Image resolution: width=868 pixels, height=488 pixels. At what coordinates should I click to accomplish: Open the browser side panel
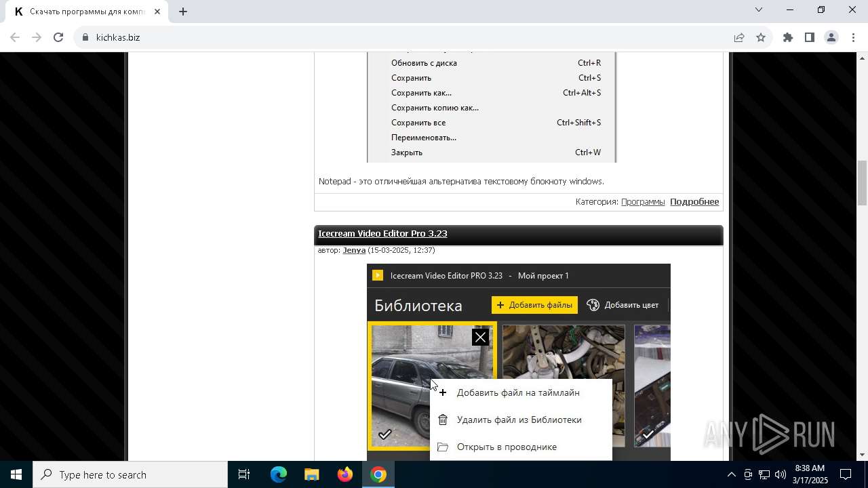(810, 37)
